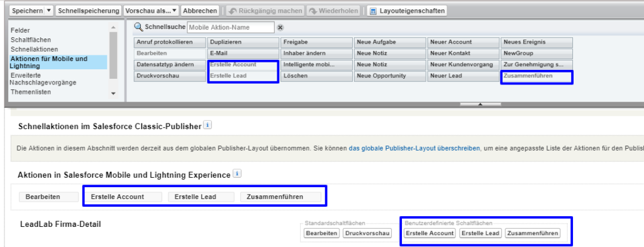Select greyed Zusammenführen in the palette
The image size is (644, 247).
[x=537, y=76]
